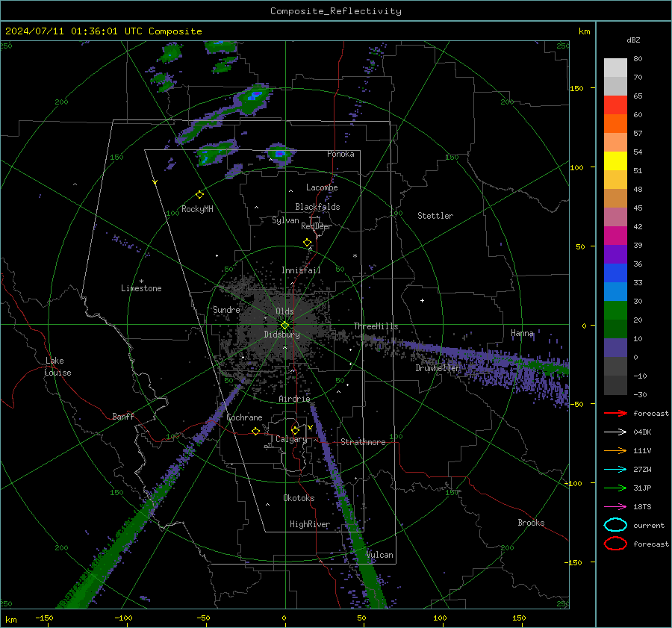Click the green 31JP arrow icon
Viewport: 672px width, 628px height.
[x=615, y=488]
